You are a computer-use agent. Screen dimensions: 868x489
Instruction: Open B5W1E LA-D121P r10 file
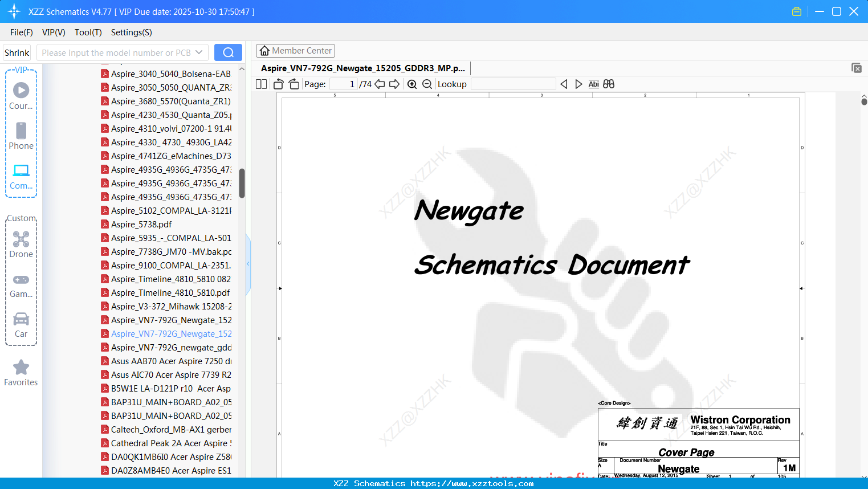coord(166,388)
